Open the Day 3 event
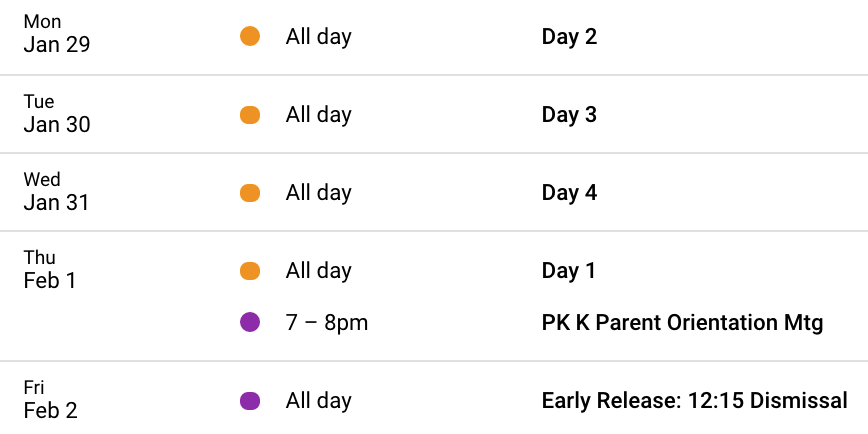The height and width of the screenshot is (434, 868). [x=569, y=115]
